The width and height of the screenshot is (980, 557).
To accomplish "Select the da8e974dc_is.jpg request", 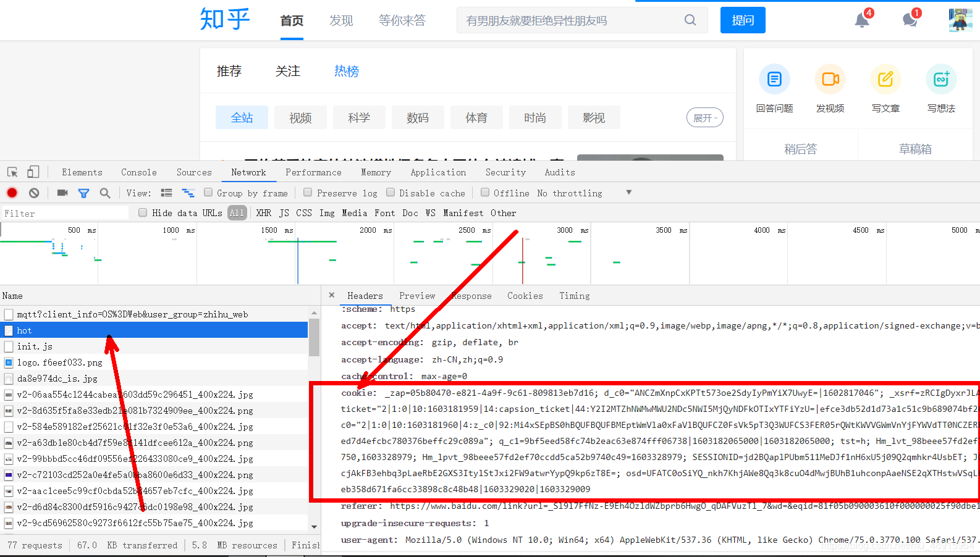I will click(154, 379).
